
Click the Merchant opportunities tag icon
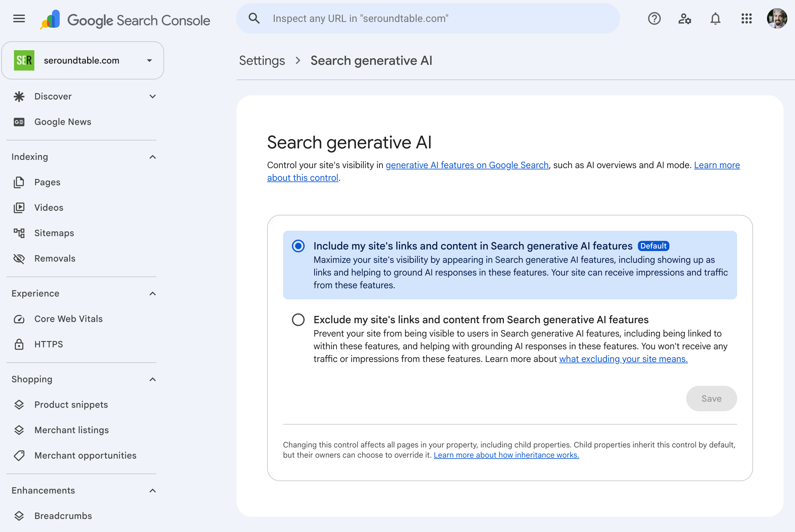pyautogui.click(x=19, y=455)
